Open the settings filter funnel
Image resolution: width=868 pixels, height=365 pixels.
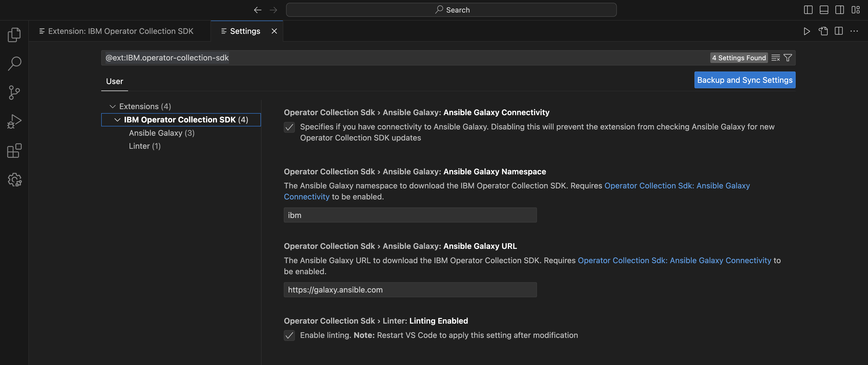click(x=788, y=58)
